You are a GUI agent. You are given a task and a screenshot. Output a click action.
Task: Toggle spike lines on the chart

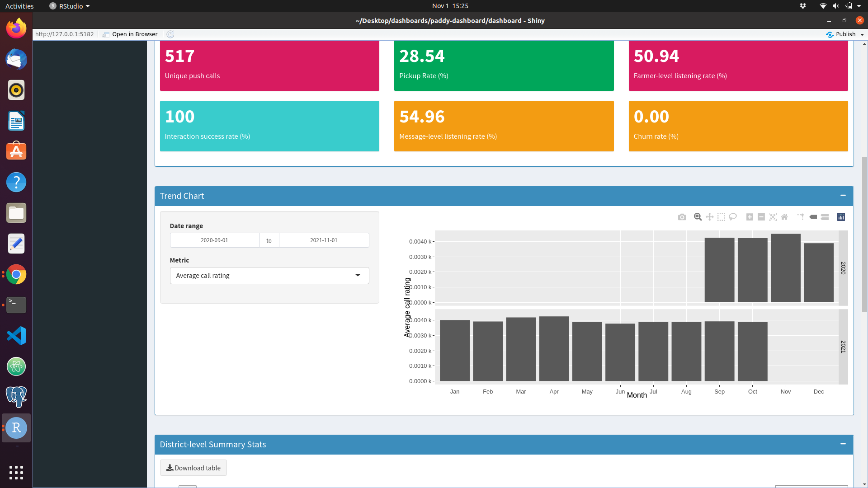pos(801,217)
